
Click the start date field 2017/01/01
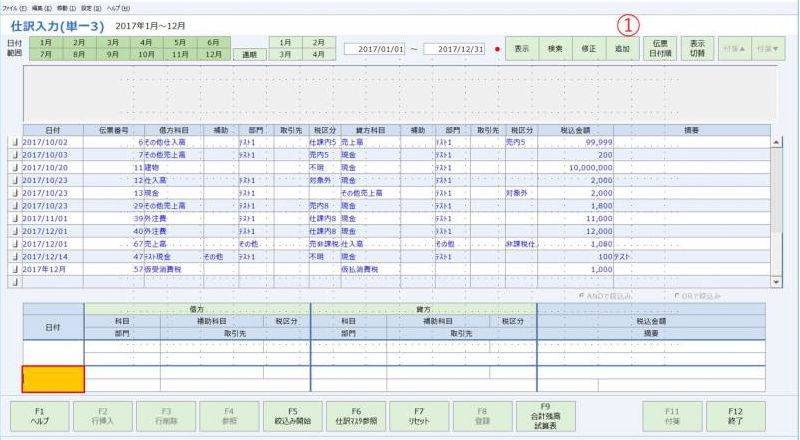click(374, 49)
